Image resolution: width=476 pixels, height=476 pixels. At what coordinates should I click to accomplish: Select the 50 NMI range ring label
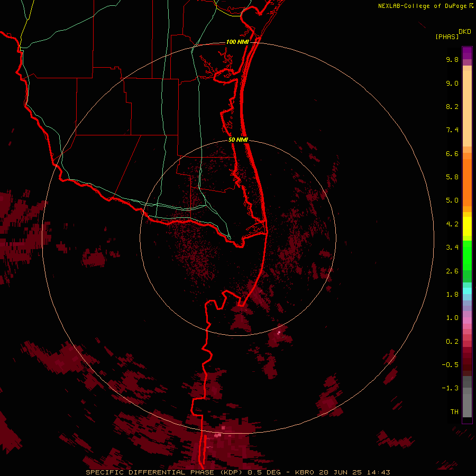click(x=239, y=140)
